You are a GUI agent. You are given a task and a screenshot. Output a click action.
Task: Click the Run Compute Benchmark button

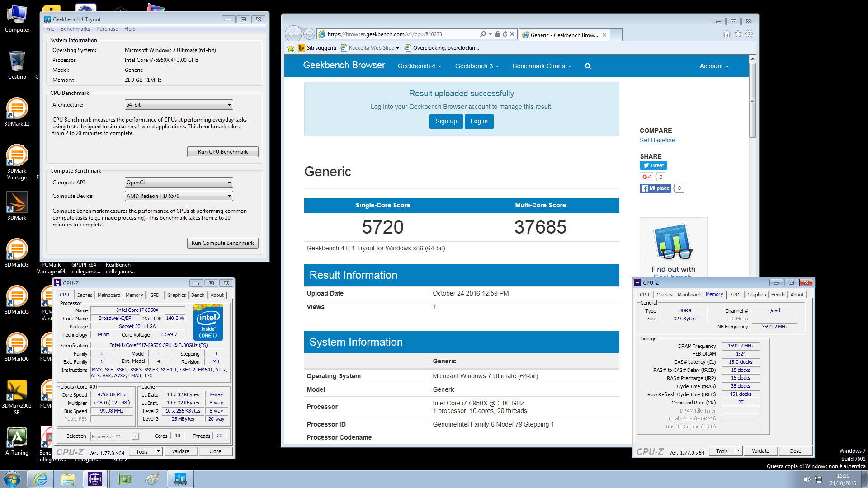(223, 243)
